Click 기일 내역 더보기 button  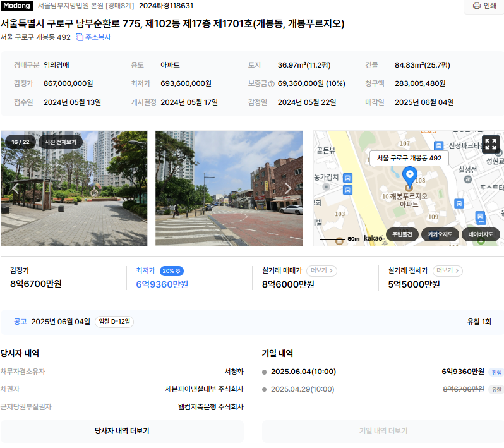coord(383,431)
